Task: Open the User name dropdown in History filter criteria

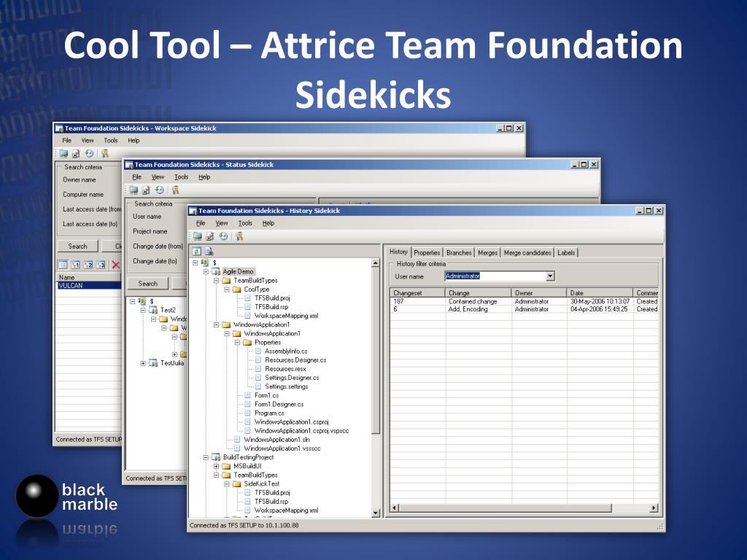Action: [550, 276]
